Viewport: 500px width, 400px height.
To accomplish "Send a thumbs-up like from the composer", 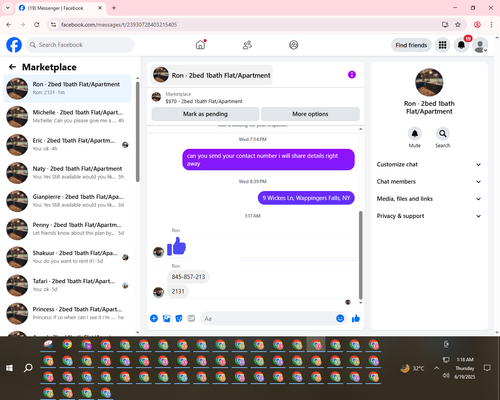I will (x=356, y=318).
